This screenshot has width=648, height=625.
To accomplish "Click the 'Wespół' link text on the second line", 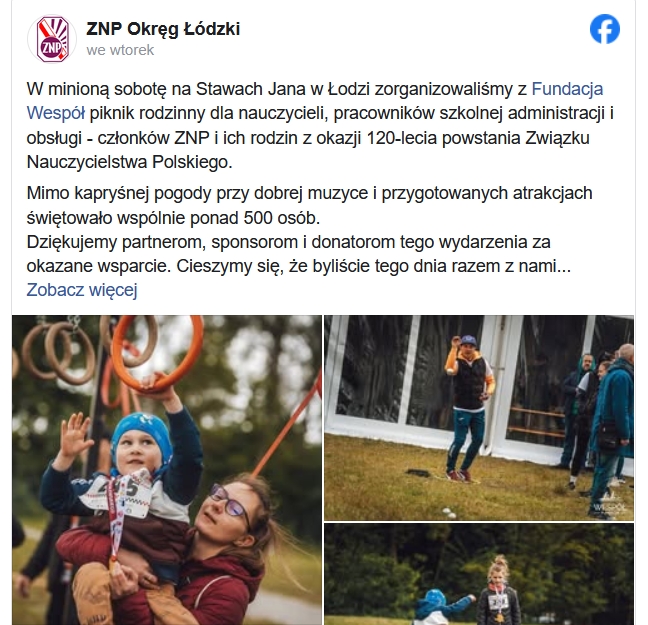I will [56, 113].
